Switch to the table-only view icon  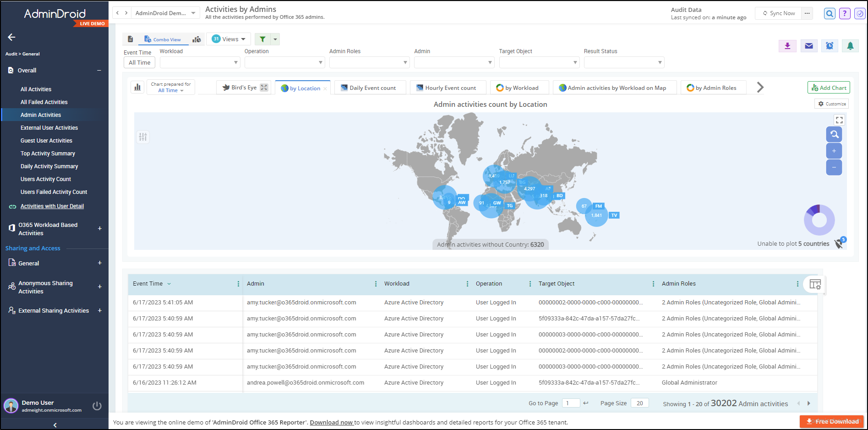pyautogui.click(x=131, y=39)
